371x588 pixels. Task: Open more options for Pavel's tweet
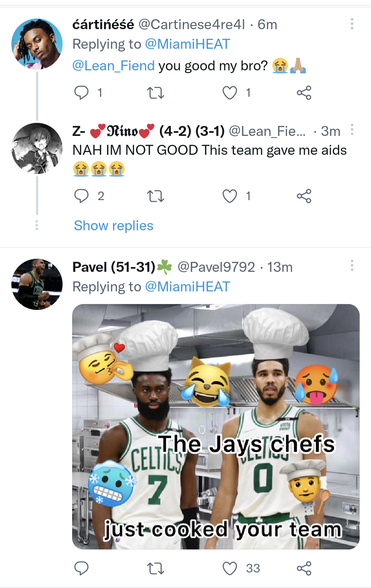[352, 265]
